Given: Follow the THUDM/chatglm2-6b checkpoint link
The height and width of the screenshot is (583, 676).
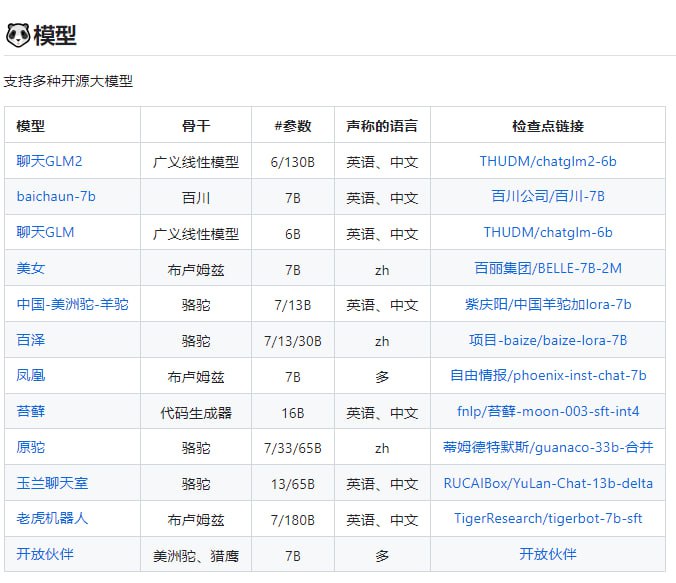Looking at the screenshot, I should click(x=548, y=161).
